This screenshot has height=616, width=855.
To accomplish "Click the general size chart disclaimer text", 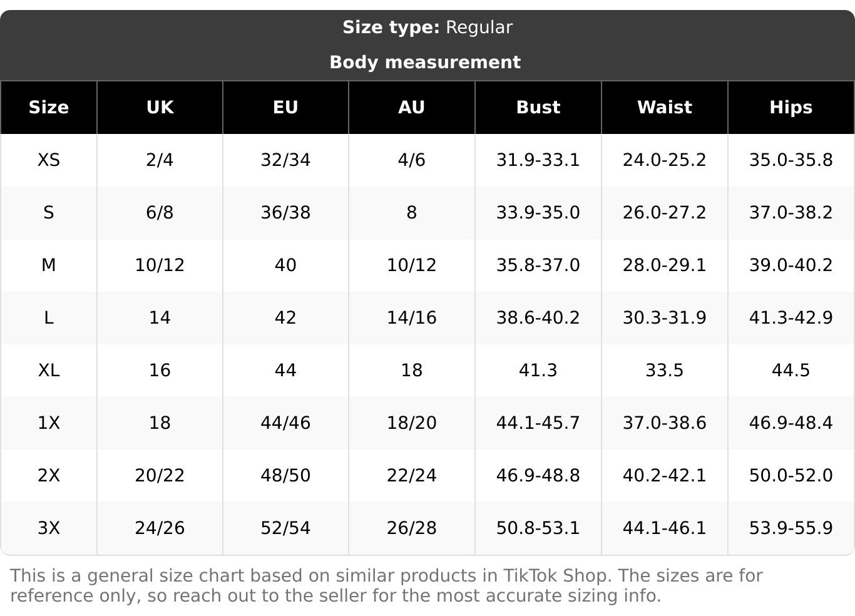I will pyautogui.click(x=386, y=585).
